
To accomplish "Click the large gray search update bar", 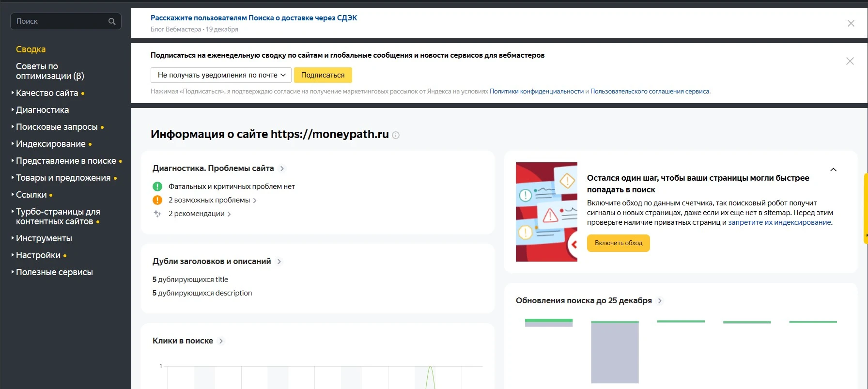I will click(615, 353).
